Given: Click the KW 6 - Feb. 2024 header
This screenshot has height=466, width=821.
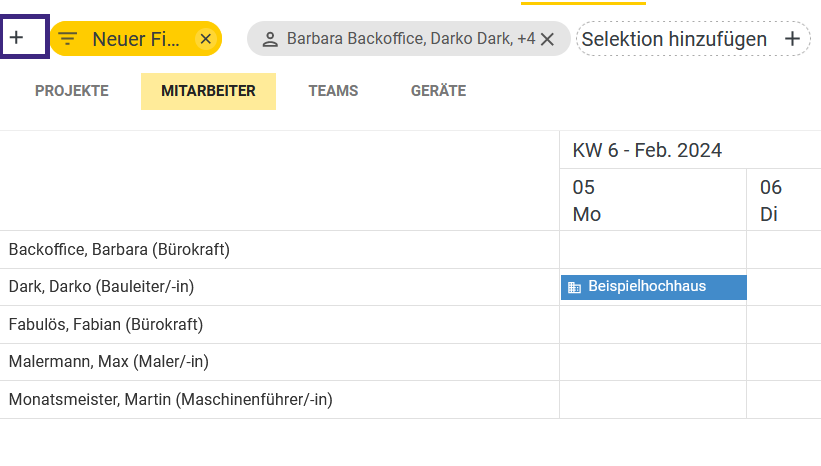Looking at the screenshot, I should (x=647, y=150).
